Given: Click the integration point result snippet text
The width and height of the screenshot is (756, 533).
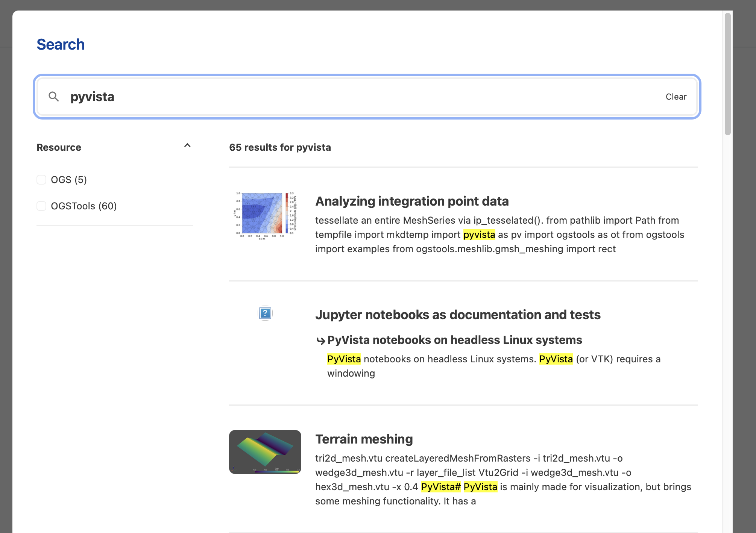Looking at the screenshot, I should tap(500, 235).
